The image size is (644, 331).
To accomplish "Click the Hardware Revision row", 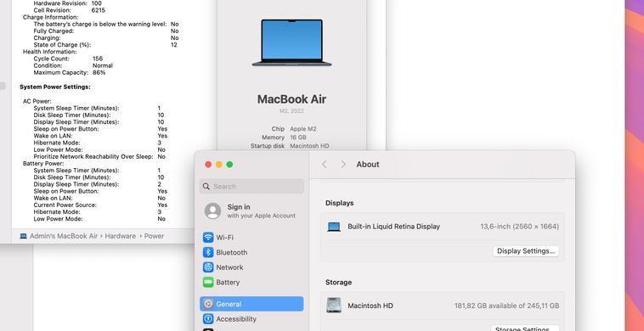I will [68, 3].
